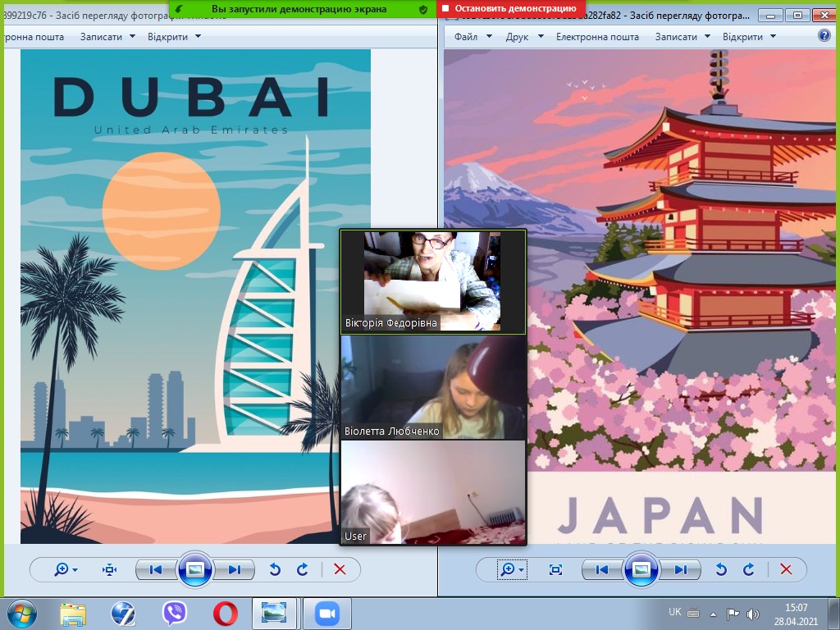Expand zoom dropdown arrow in Japan viewer

[521, 570]
